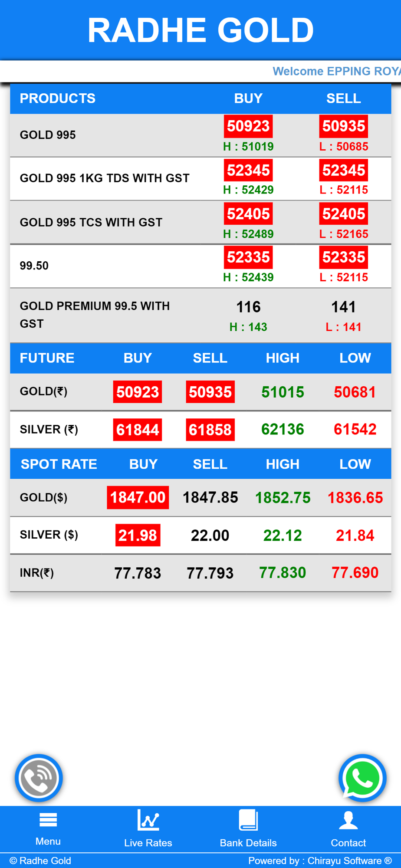Tap future silver buy price 61844

[x=138, y=430]
